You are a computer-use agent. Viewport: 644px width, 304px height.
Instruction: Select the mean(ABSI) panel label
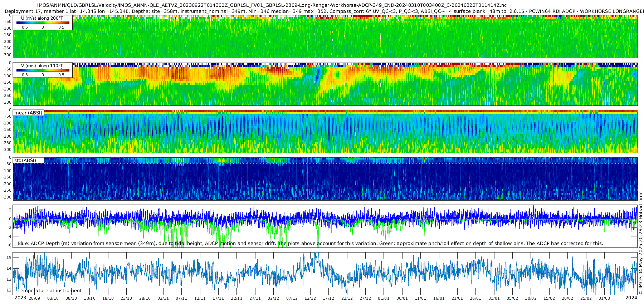pos(28,113)
